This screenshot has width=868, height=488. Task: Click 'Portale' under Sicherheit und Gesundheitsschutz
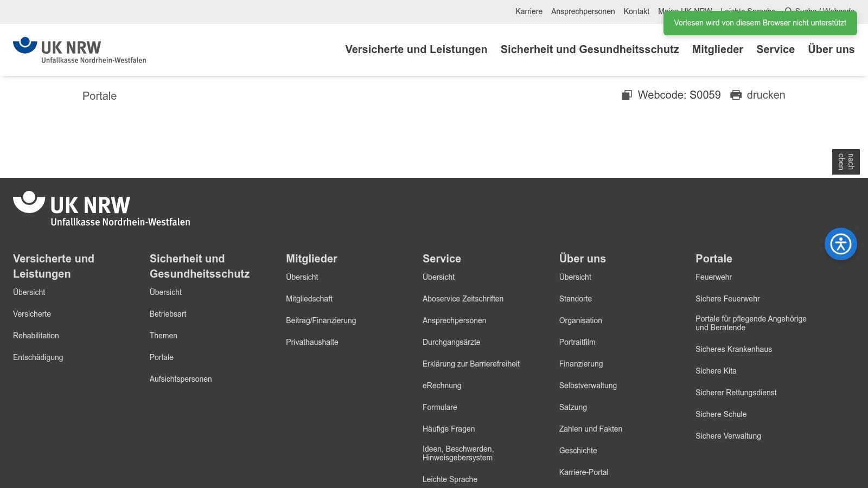tap(162, 357)
